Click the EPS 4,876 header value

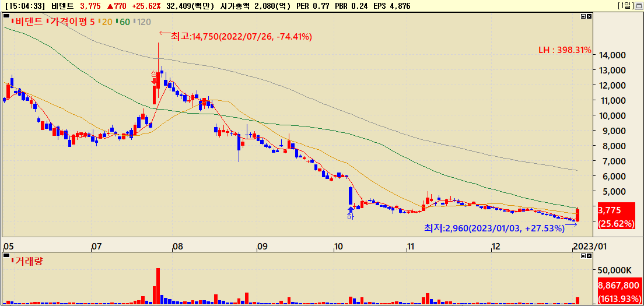point(392,6)
